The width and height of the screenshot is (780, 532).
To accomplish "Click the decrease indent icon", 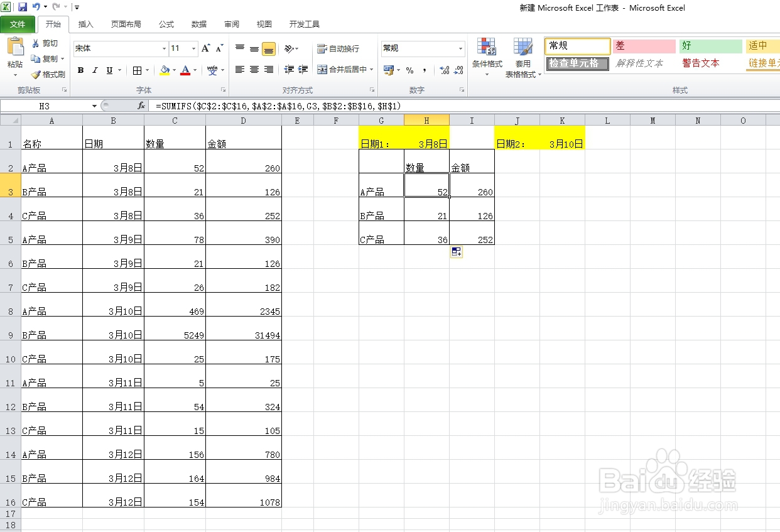I will 289,70.
